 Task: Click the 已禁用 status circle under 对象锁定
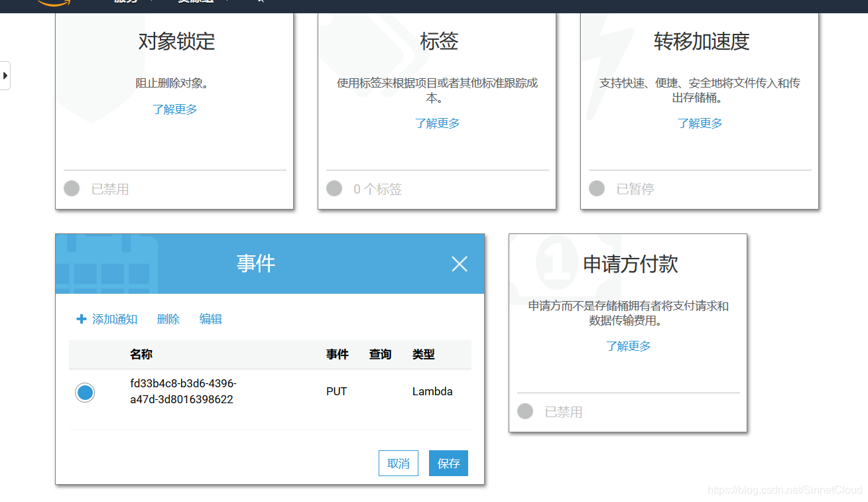point(72,188)
